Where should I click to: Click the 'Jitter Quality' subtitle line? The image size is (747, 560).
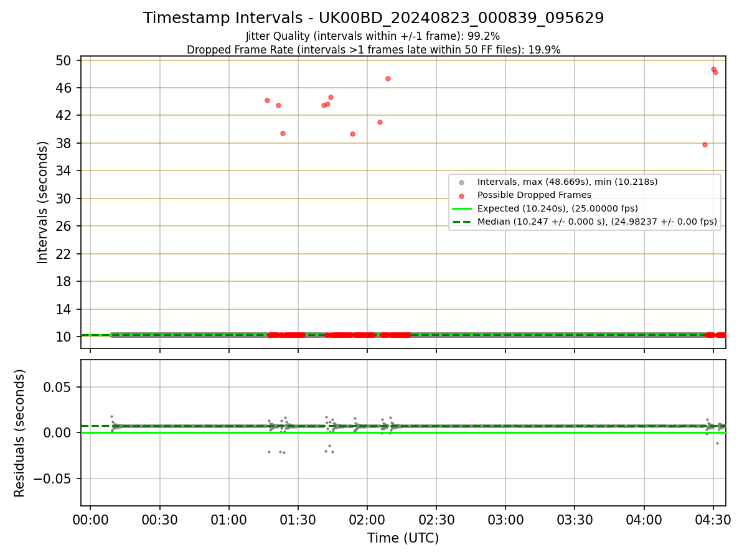373,37
